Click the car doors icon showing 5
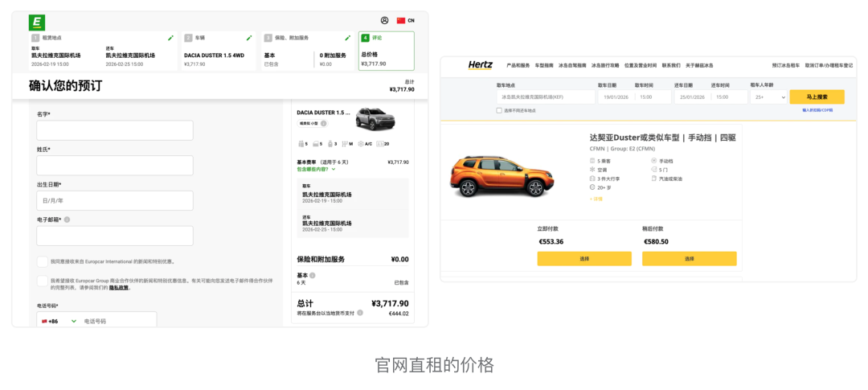Screen dimensions: 868x390 point(316,144)
